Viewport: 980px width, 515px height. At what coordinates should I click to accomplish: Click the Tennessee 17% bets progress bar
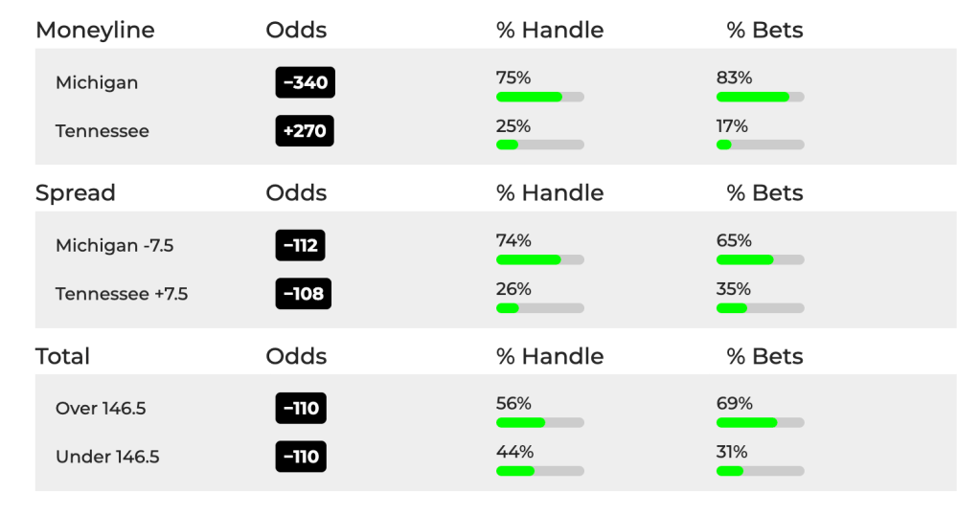760,145
